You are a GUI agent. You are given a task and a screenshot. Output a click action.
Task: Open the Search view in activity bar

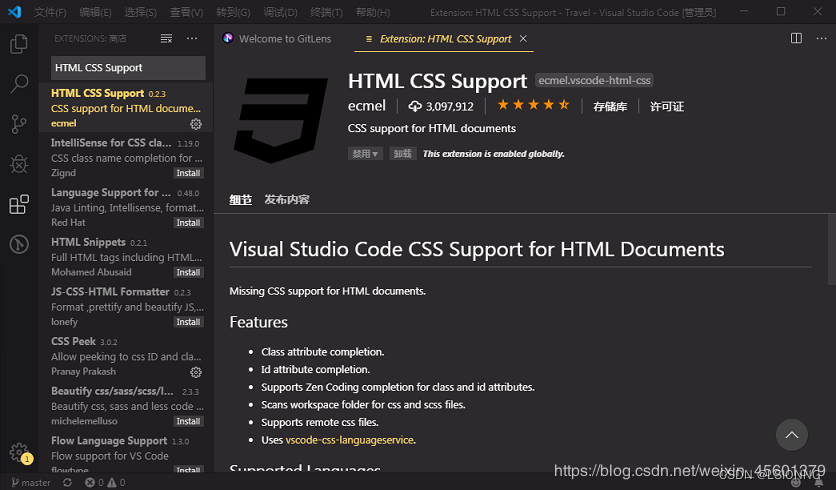pos(19,83)
